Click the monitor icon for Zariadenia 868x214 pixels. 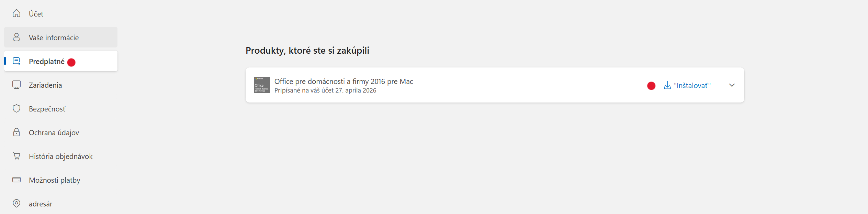[16, 85]
